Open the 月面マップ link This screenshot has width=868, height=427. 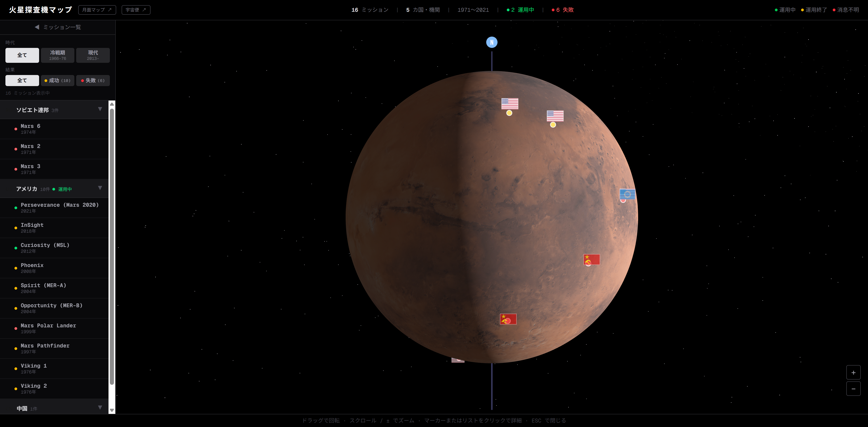point(97,10)
